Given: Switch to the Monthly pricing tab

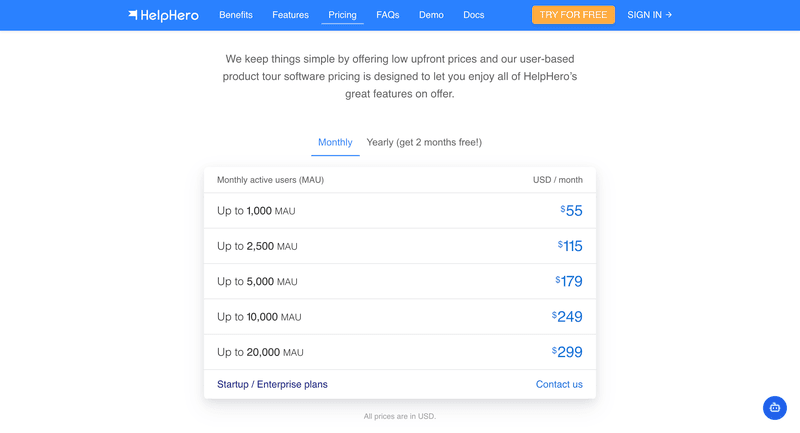Looking at the screenshot, I should (335, 142).
